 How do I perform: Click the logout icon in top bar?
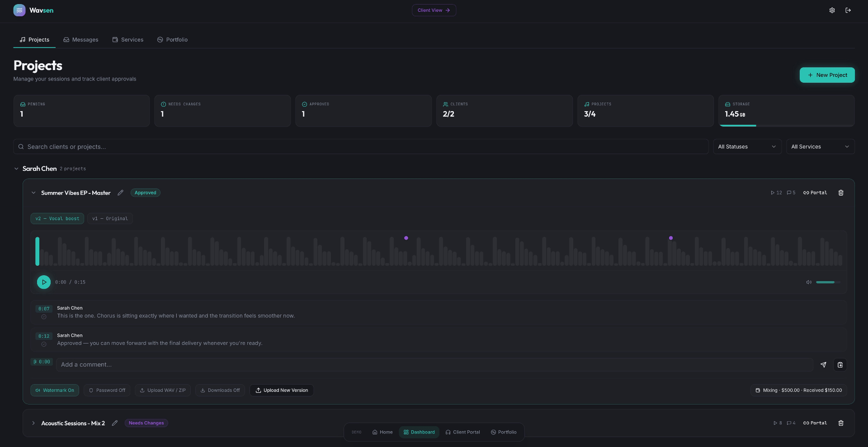[848, 10]
